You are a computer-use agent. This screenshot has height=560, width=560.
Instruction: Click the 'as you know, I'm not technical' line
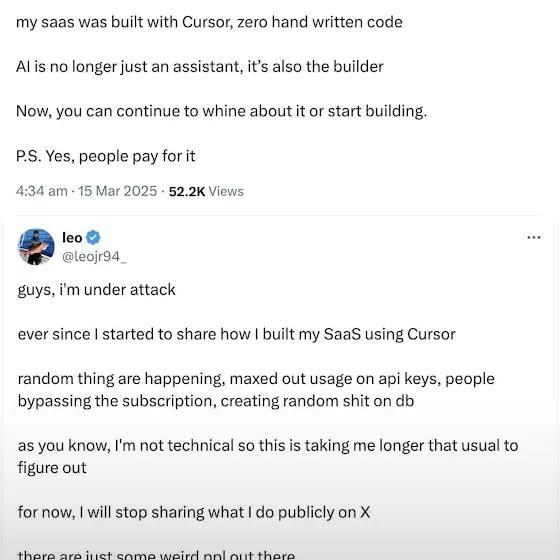point(268,445)
